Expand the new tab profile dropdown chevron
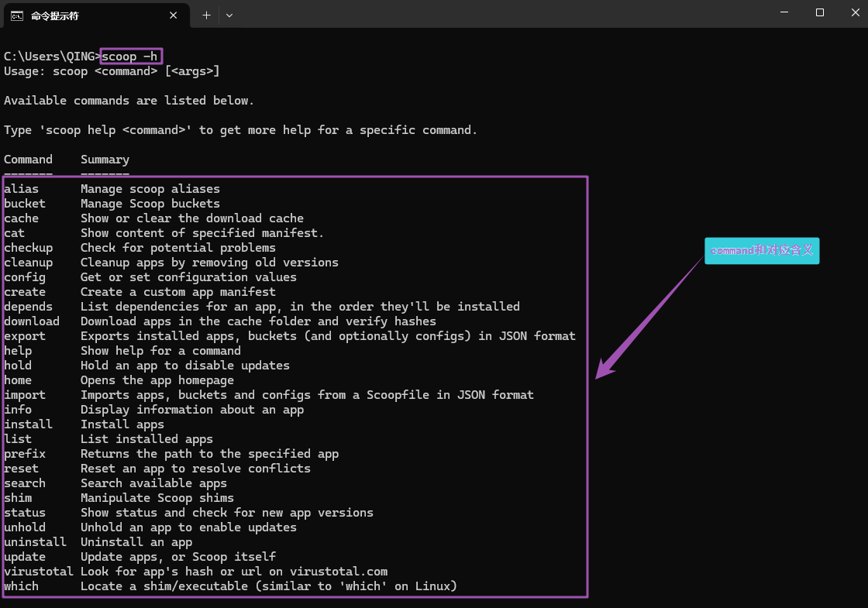 [229, 15]
